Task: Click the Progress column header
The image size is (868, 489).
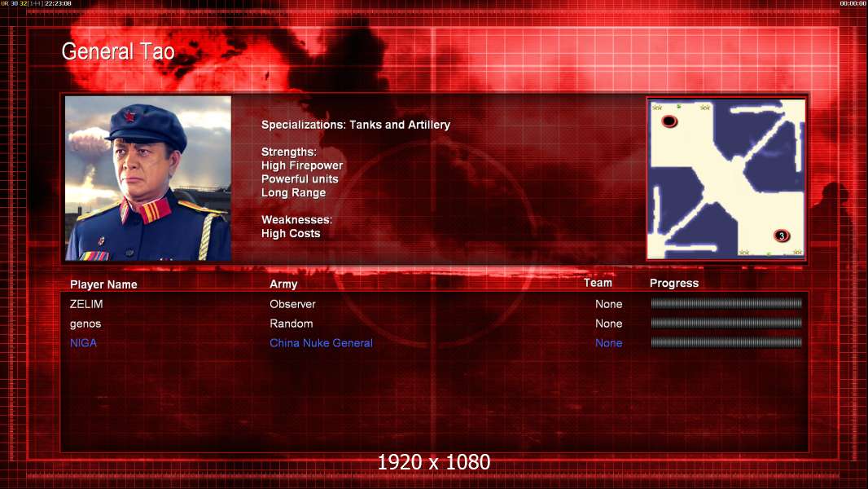Action: pos(673,284)
